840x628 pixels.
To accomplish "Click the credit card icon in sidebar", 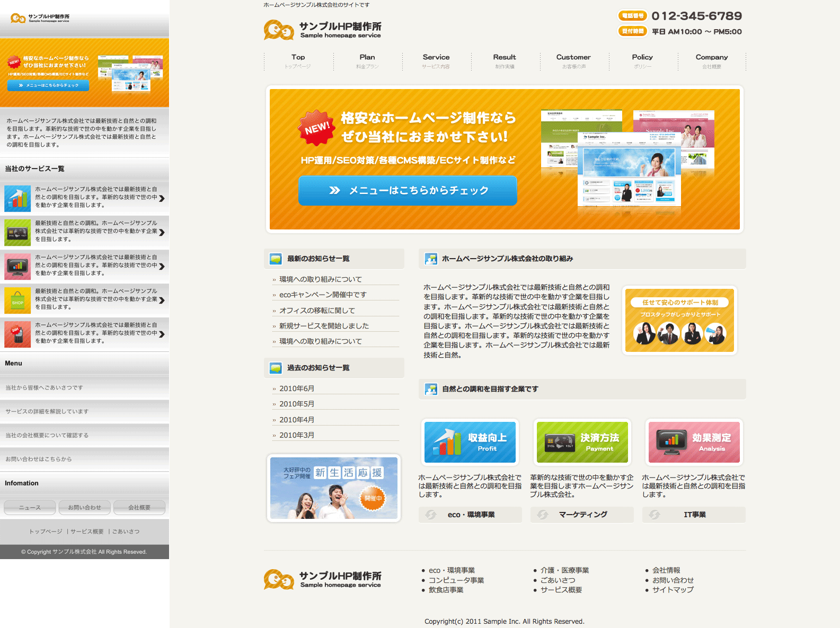I will click(17, 232).
